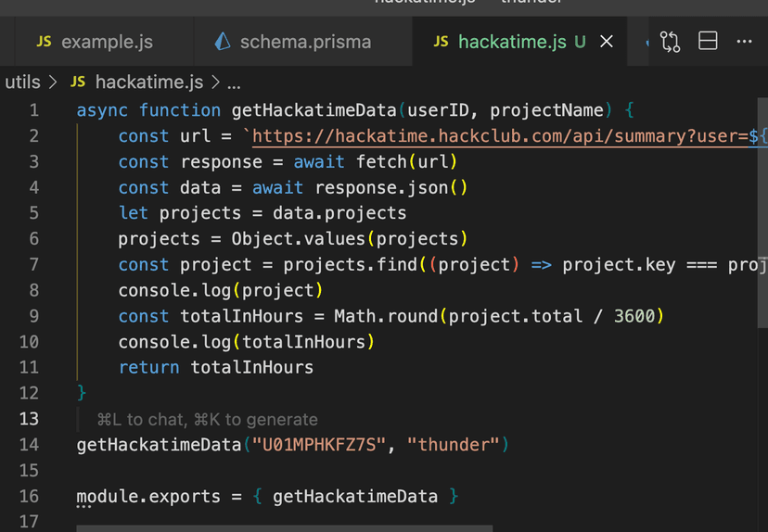Click the Open Changes compare icon
Screen dimensions: 768x532
pos(670,42)
